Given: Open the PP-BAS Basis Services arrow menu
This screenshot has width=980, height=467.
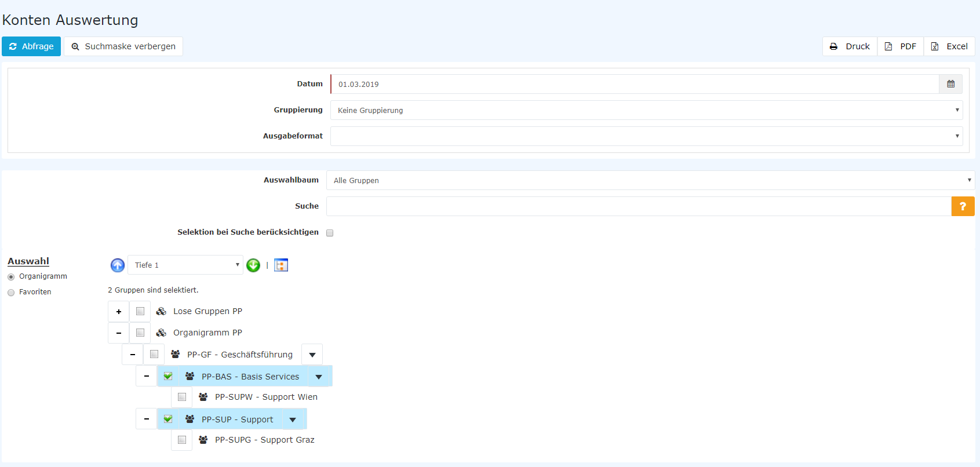Looking at the screenshot, I should pyautogui.click(x=319, y=377).
